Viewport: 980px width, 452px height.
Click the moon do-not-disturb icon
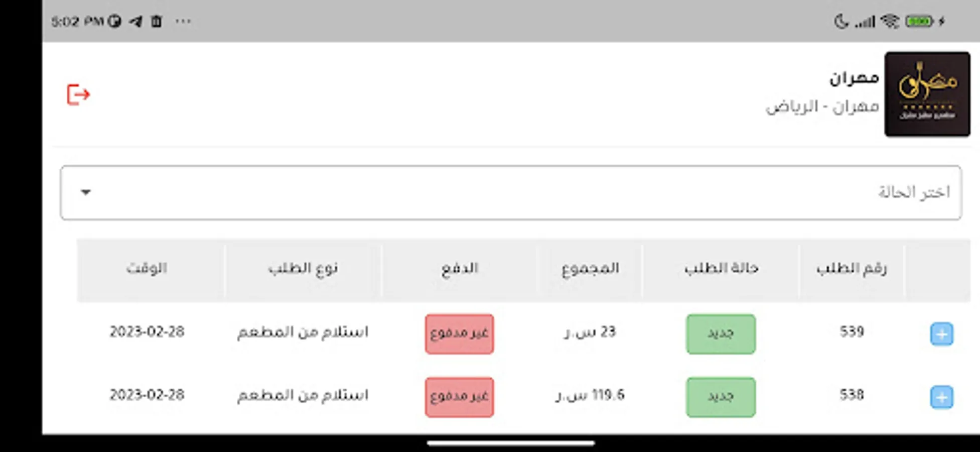(x=841, y=21)
